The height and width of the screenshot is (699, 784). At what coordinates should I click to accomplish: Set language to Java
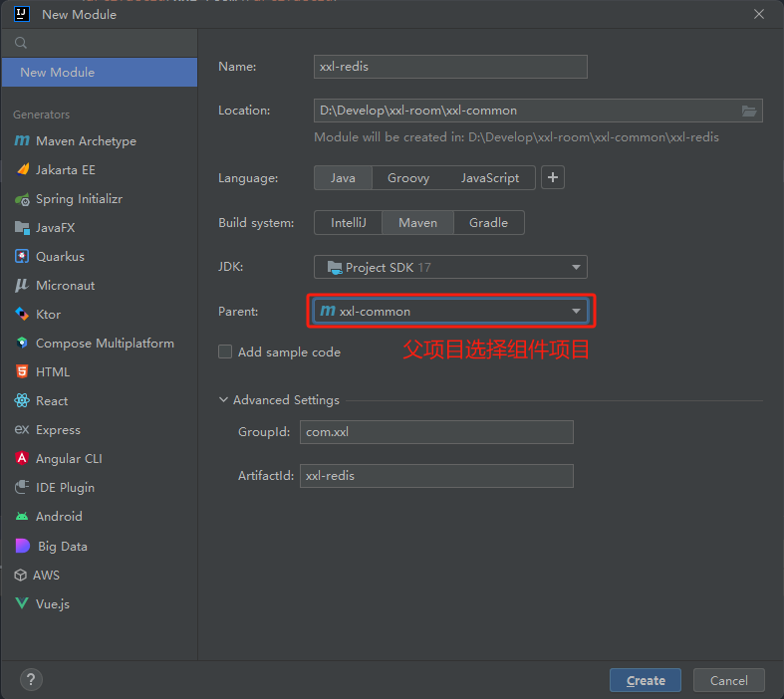pyautogui.click(x=343, y=178)
